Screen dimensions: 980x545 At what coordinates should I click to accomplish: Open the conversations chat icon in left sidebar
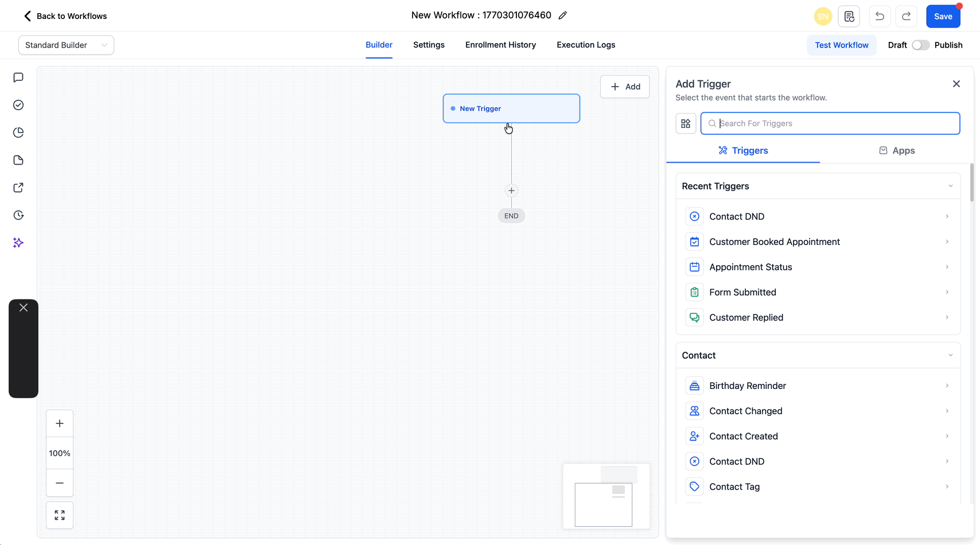(18, 77)
